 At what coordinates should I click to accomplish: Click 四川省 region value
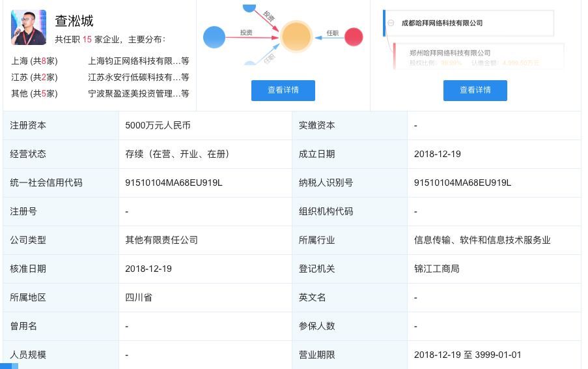pos(139,298)
